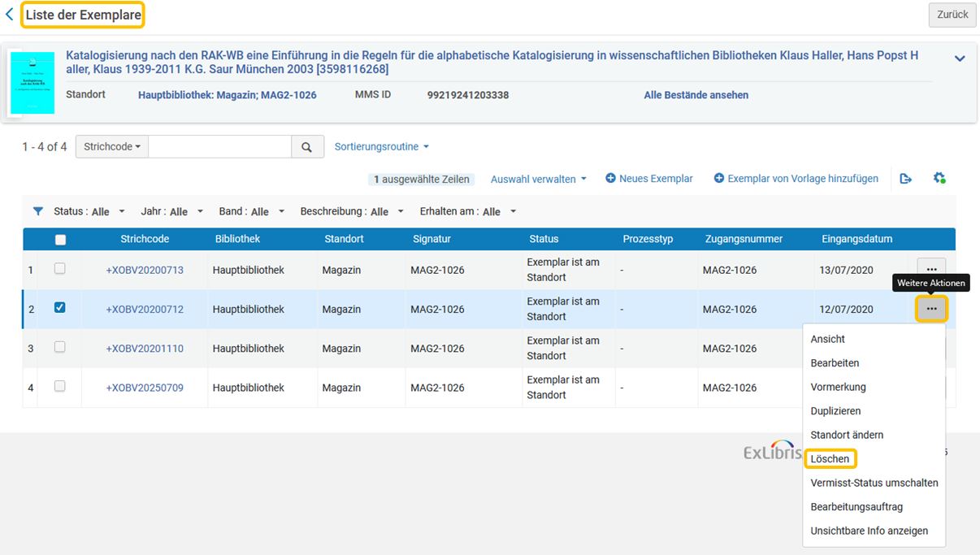Open the Strichcode search field dropdown
The width and height of the screenshot is (980, 555).
112,147
